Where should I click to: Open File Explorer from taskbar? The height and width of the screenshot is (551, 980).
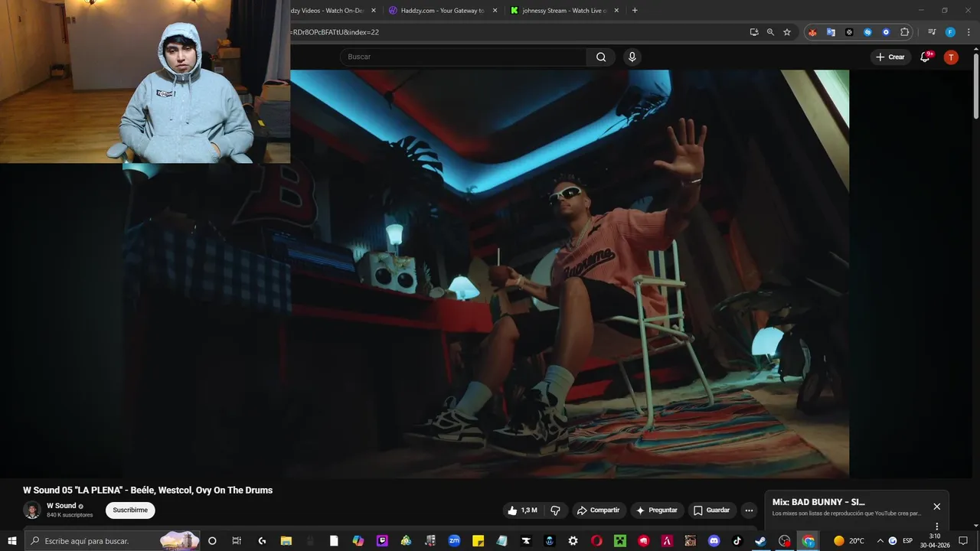click(286, 541)
